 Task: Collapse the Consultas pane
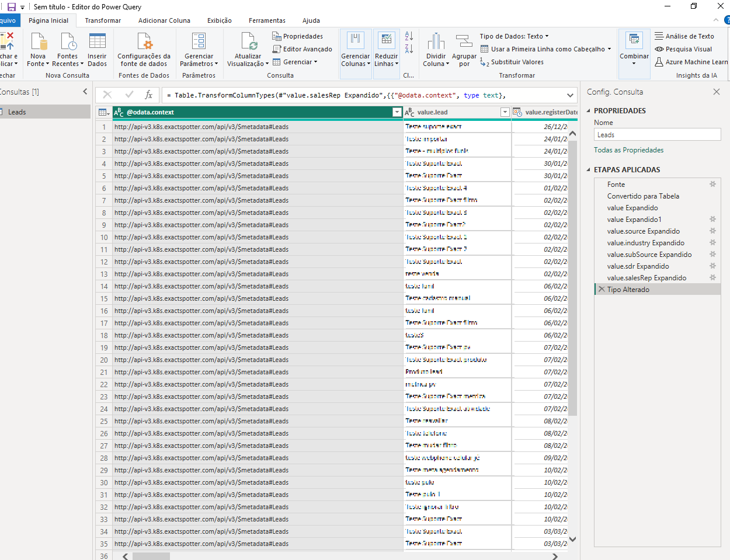(x=85, y=92)
